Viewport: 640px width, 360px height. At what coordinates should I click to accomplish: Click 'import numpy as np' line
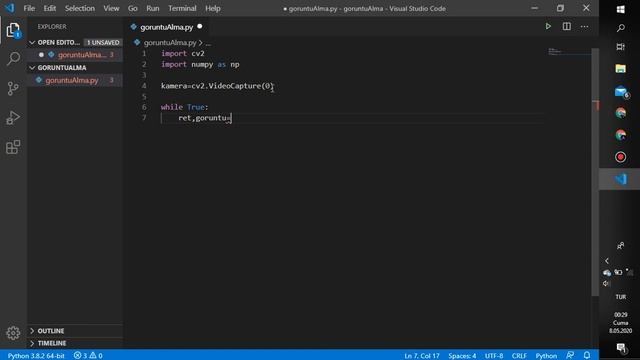[x=200, y=64]
